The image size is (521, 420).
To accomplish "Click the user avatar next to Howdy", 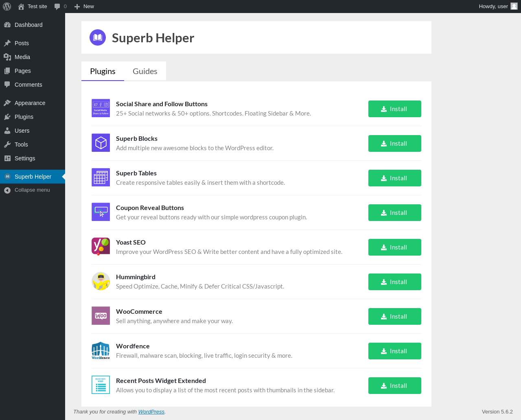I will [x=514, y=7].
